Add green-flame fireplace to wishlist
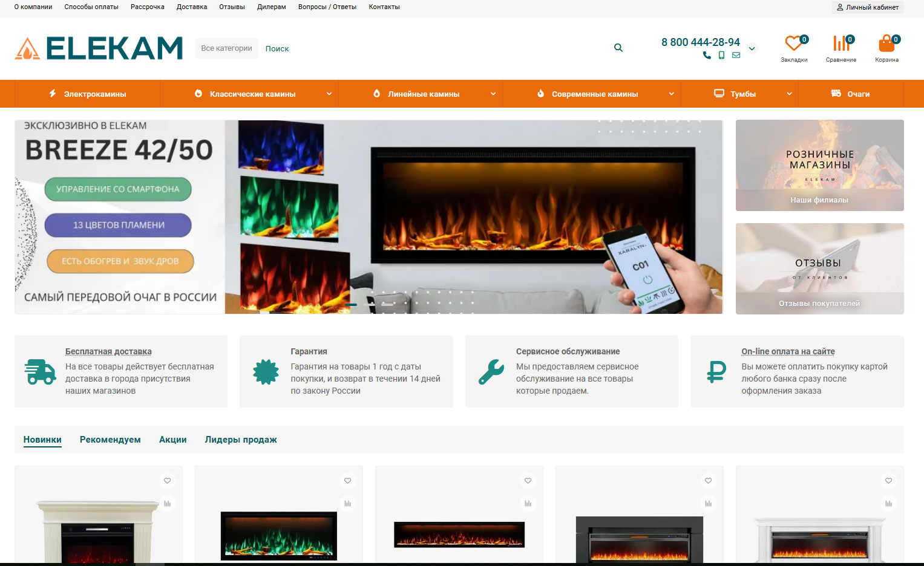Image resolution: width=924 pixels, height=566 pixels. [x=348, y=481]
